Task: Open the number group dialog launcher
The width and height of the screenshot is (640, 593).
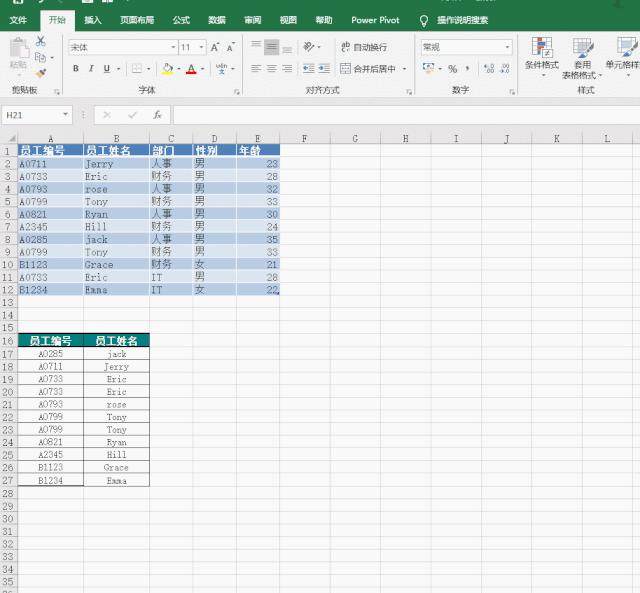Action: [x=512, y=92]
